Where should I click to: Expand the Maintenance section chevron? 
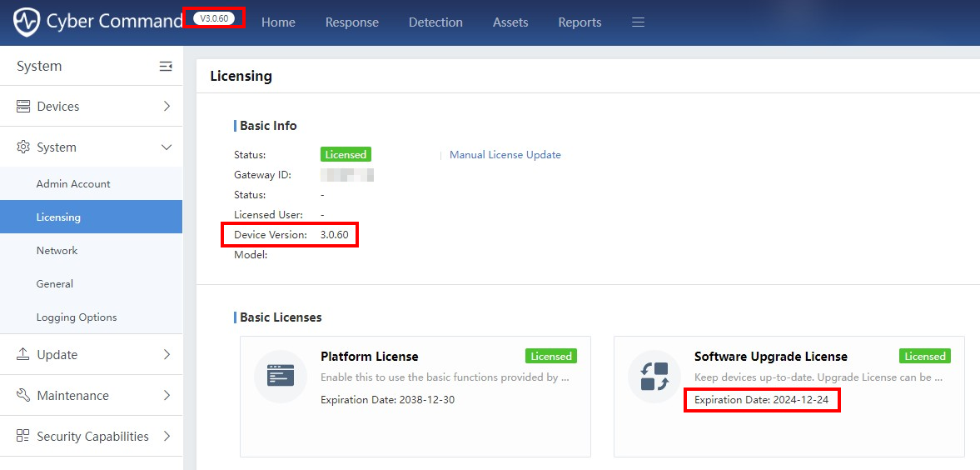point(167,396)
